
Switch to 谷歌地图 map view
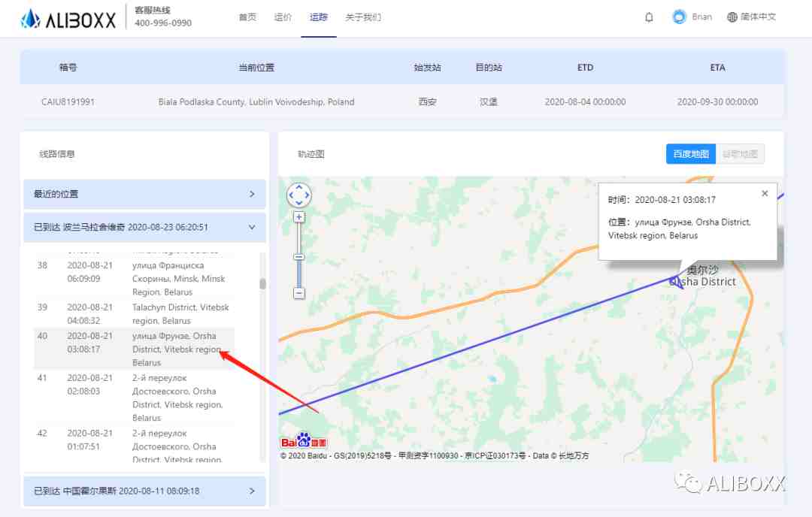pyautogui.click(x=740, y=154)
